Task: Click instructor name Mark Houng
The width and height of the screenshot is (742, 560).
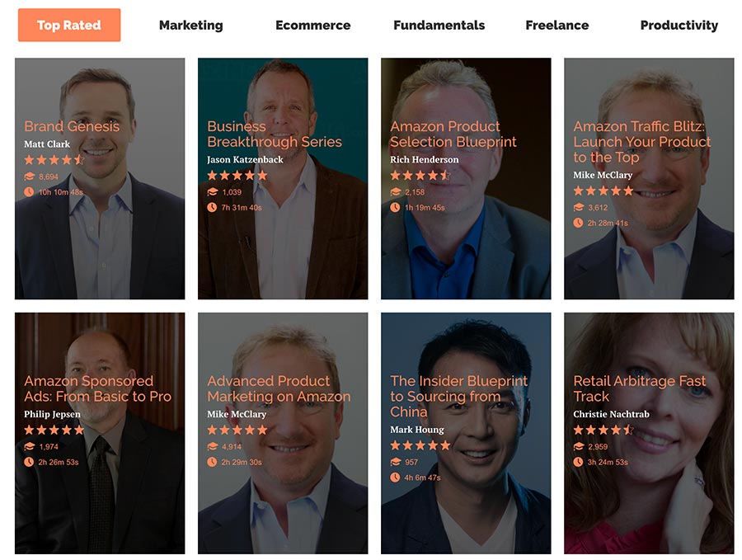Action: point(416,430)
